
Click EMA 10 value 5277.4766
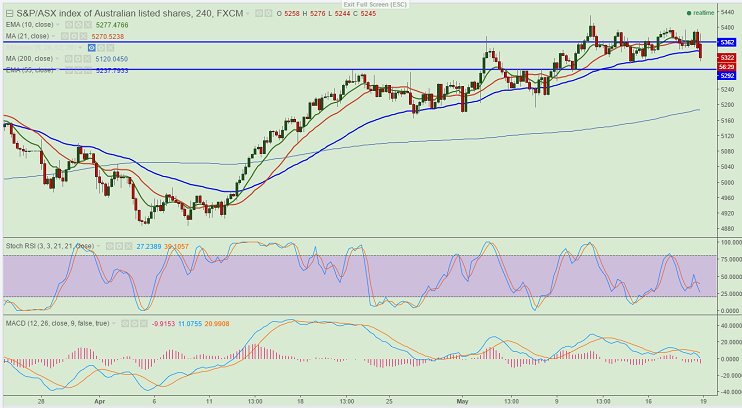pos(112,25)
